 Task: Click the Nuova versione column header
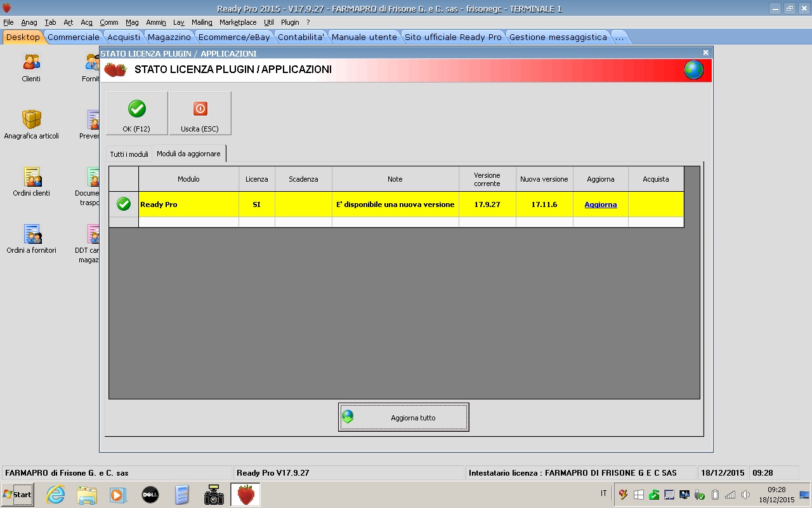(x=544, y=179)
